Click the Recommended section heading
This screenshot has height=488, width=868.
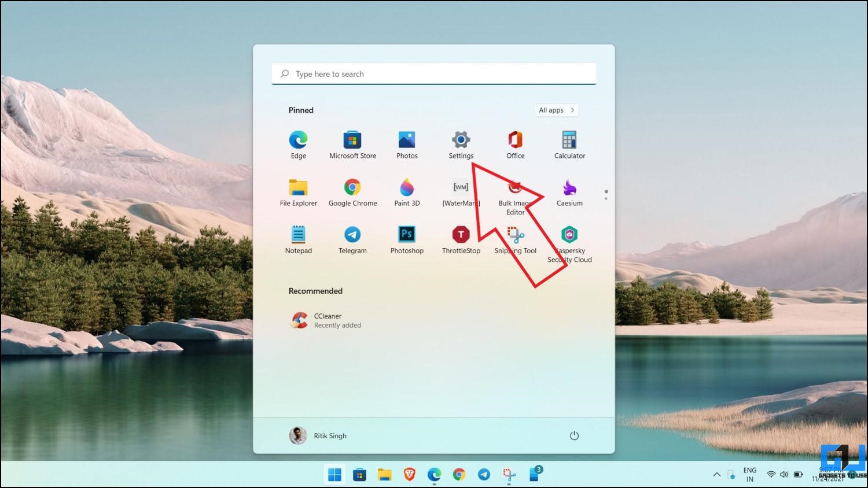click(x=315, y=291)
